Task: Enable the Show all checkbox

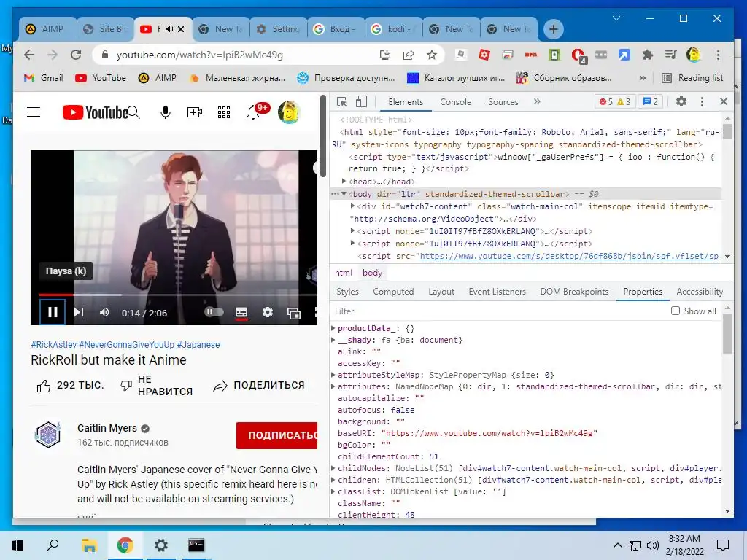Action: point(675,311)
